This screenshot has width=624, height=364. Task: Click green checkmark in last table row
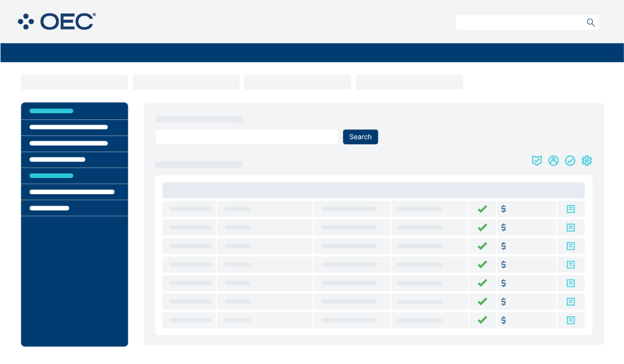click(x=482, y=320)
